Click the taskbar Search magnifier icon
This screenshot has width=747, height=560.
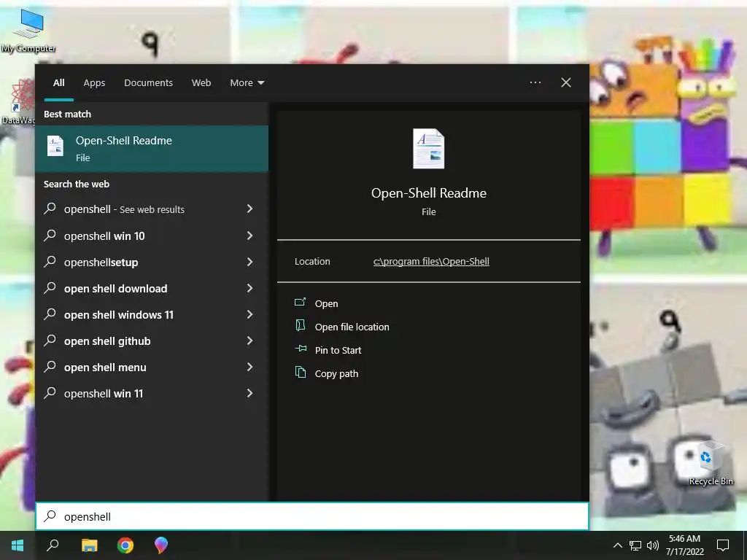(x=53, y=545)
